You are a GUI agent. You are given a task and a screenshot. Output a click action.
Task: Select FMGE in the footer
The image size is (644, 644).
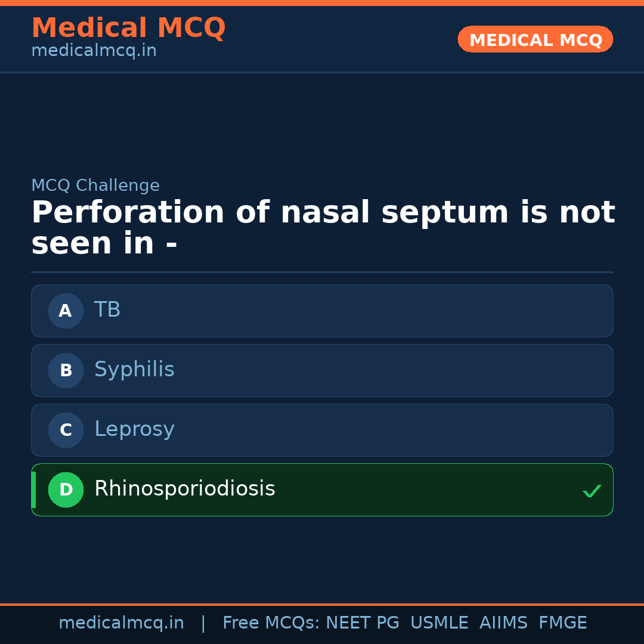click(x=562, y=623)
